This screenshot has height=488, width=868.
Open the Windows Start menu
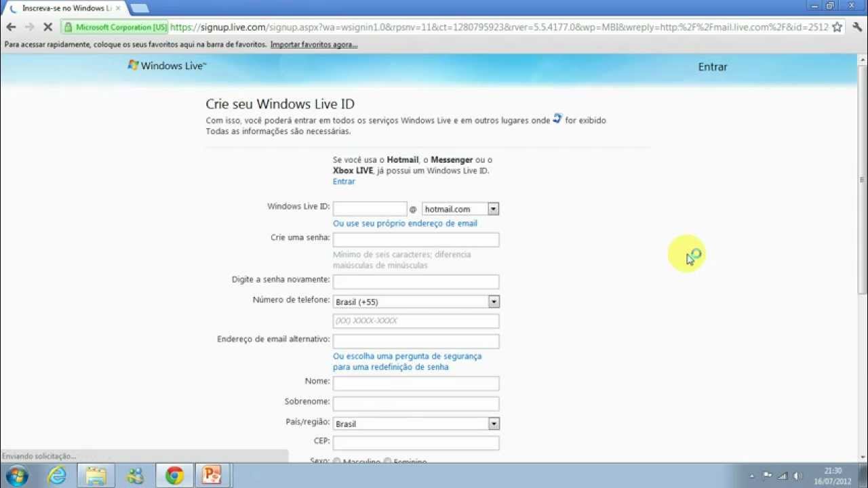16,476
